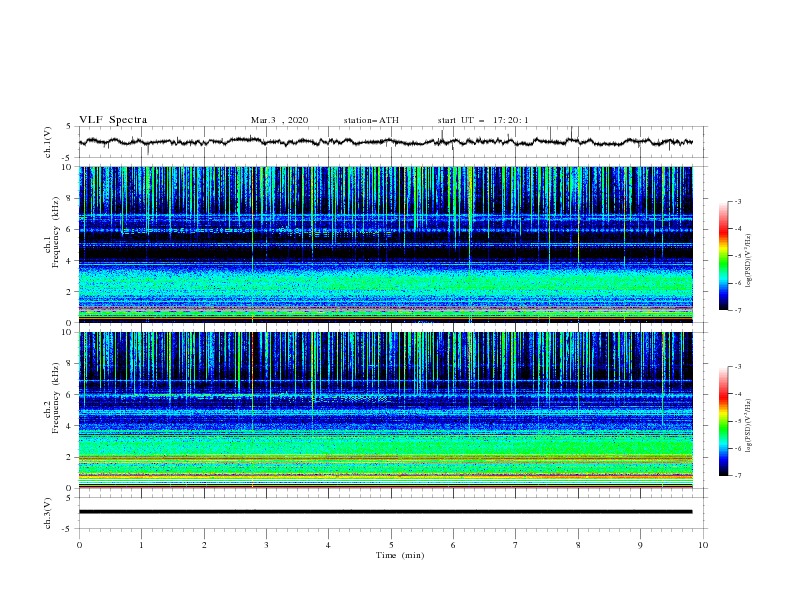Select the "start UT = 17:20: 1" text
The image size is (792, 612).
(483, 120)
